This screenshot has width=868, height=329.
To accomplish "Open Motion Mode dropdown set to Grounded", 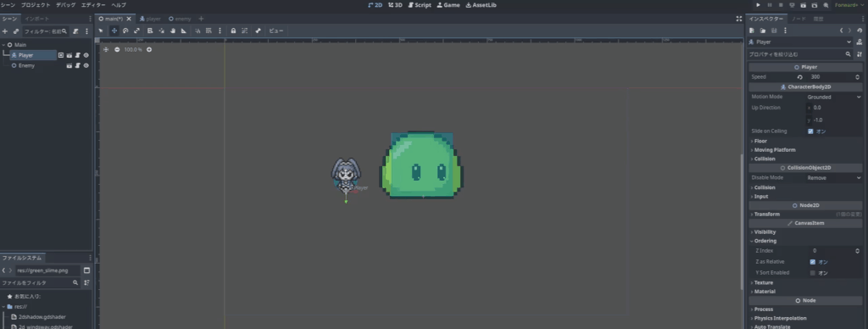I will [834, 97].
